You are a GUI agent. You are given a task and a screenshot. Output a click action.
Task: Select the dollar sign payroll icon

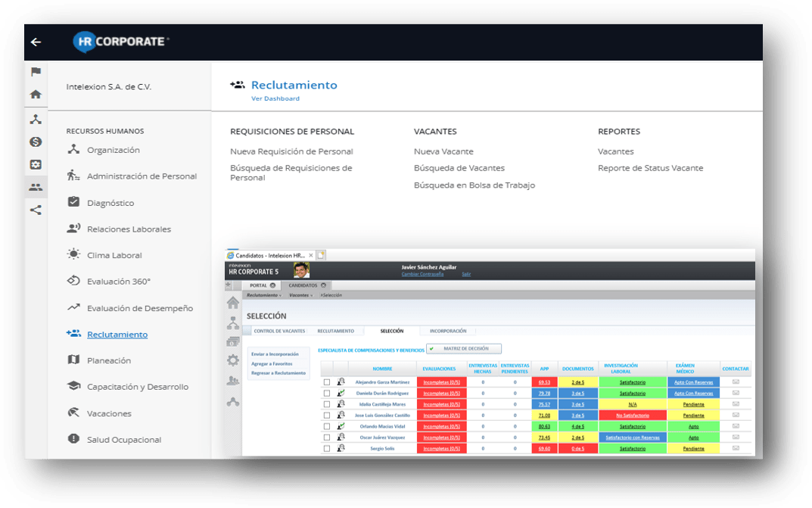[36, 142]
